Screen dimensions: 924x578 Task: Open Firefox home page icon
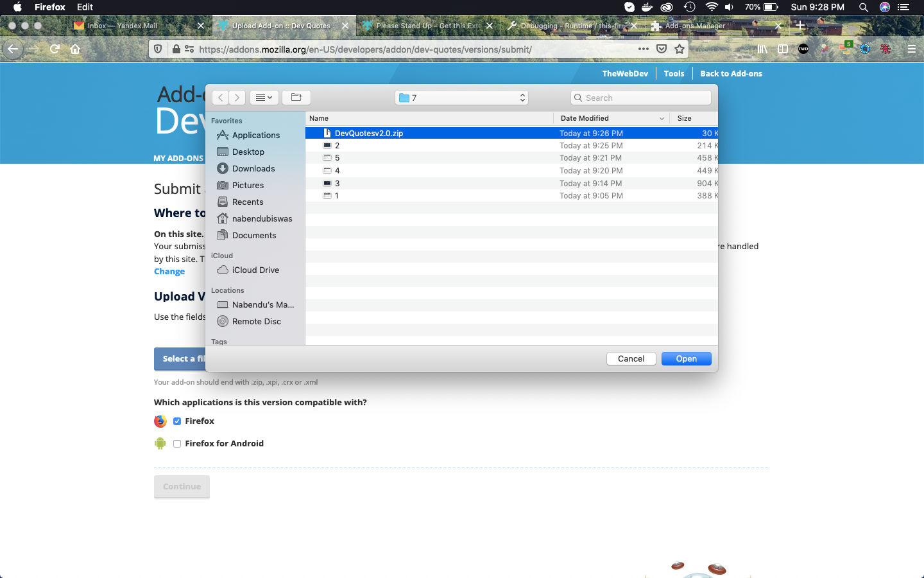(75, 49)
